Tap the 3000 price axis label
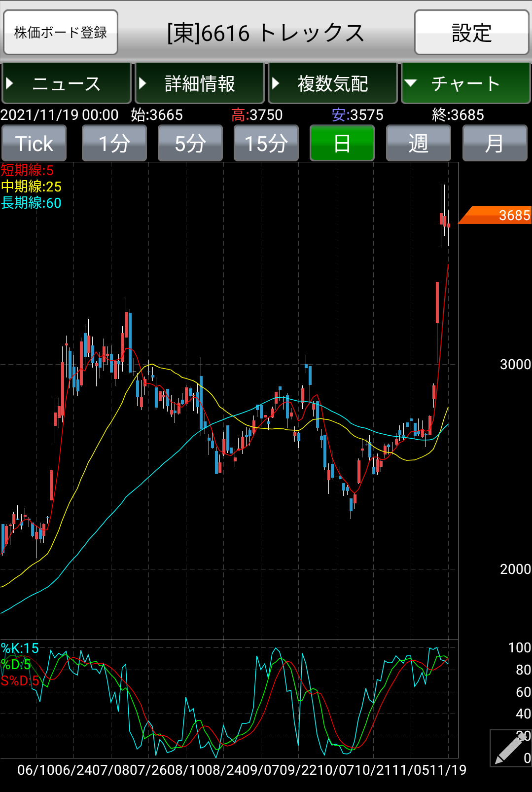The width and height of the screenshot is (532, 792). coord(515,364)
